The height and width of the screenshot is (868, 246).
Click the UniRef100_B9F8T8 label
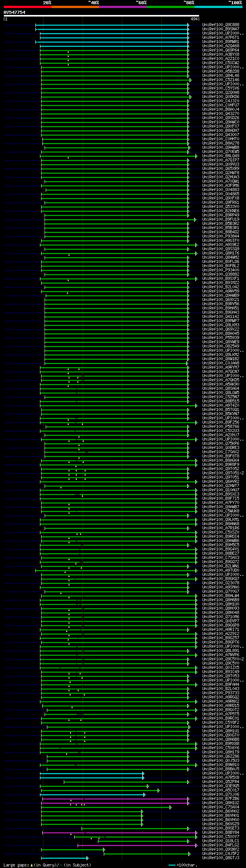point(221,456)
